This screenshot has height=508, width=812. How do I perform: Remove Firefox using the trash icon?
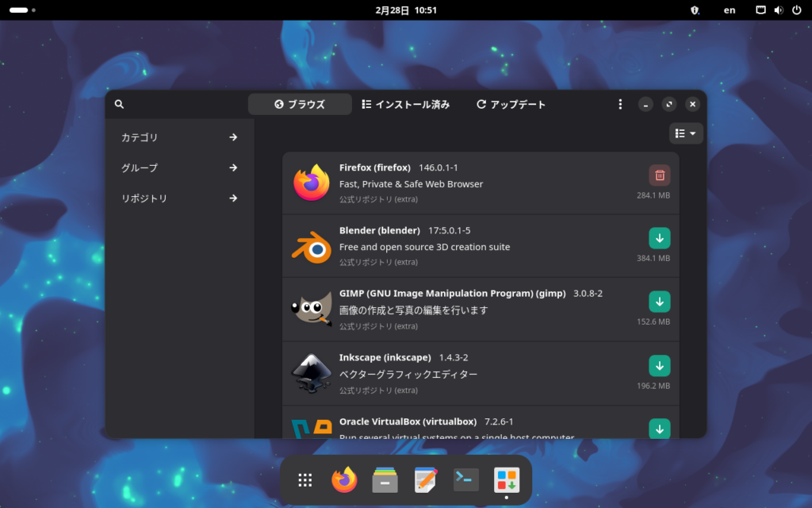(x=659, y=175)
